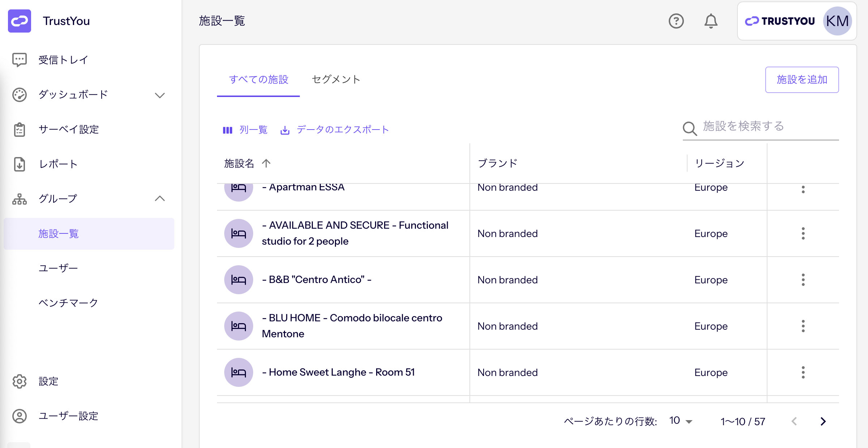Click the 施設を追加 button
This screenshot has width=868, height=448.
(802, 80)
